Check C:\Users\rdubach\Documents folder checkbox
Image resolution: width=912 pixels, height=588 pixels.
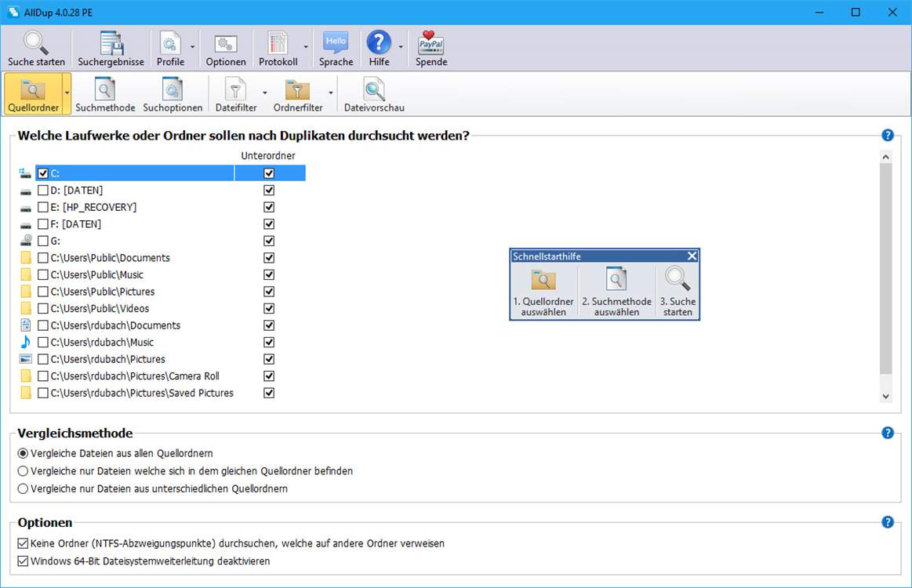[42, 325]
